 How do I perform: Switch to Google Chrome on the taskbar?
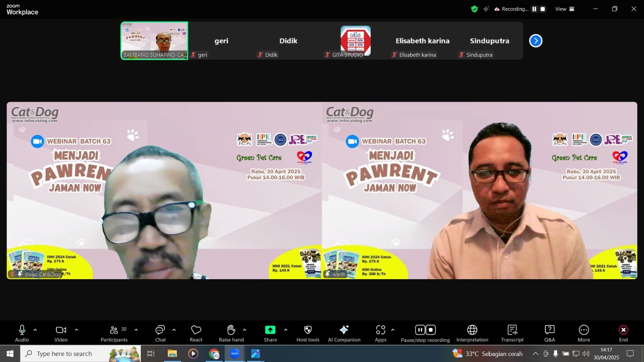click(214, 354)
